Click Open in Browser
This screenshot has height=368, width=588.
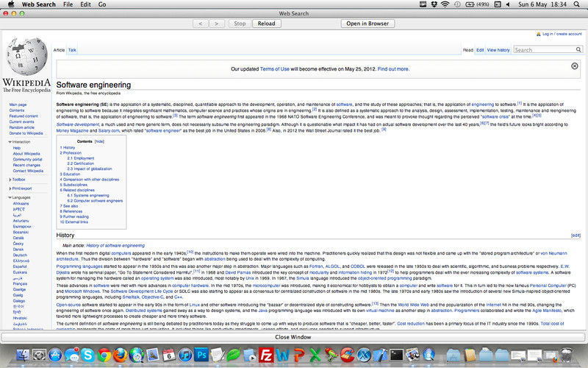pos(367,24)
